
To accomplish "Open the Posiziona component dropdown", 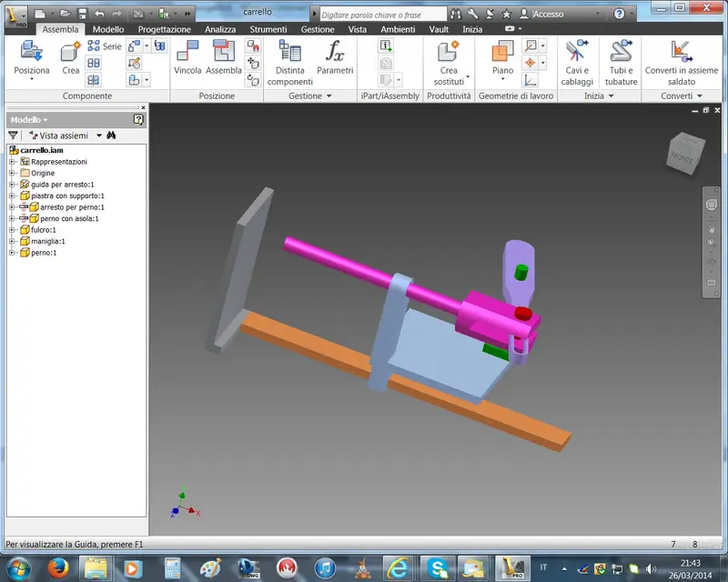I will (32, 79).
